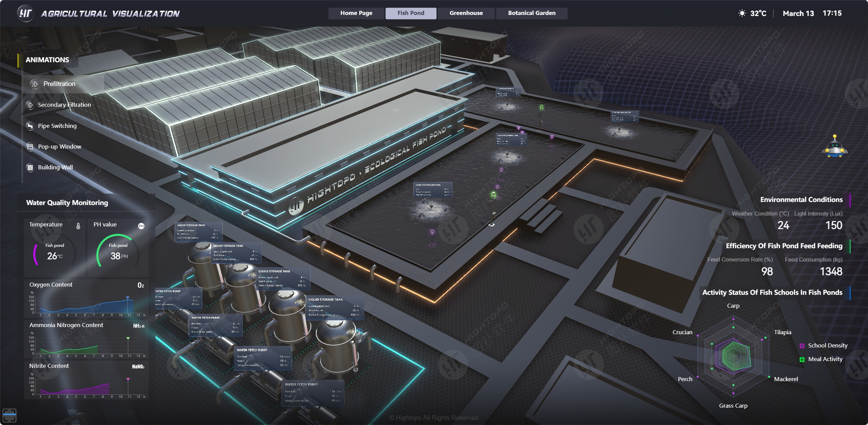
Task: Click the Hightopo logo in header
Action: coord(25,13)
